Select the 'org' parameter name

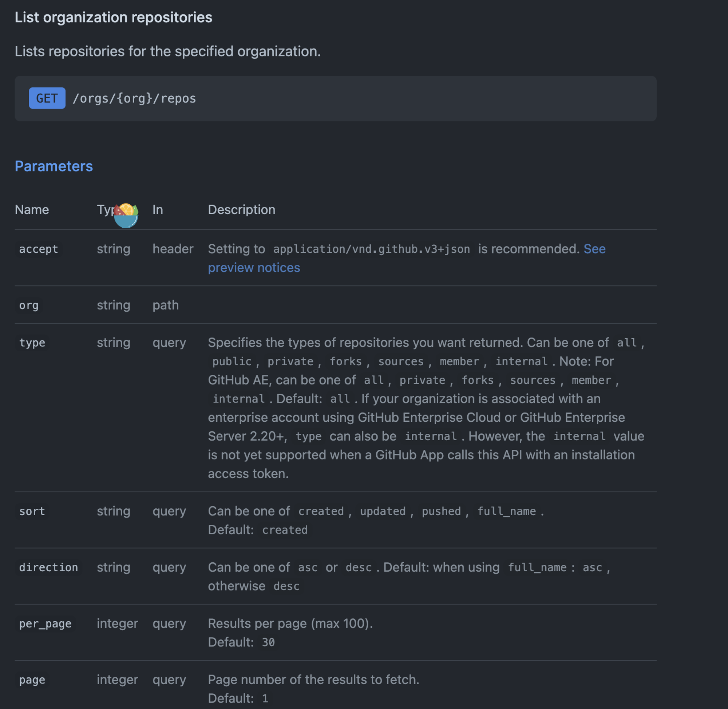(x=29, y=306)
